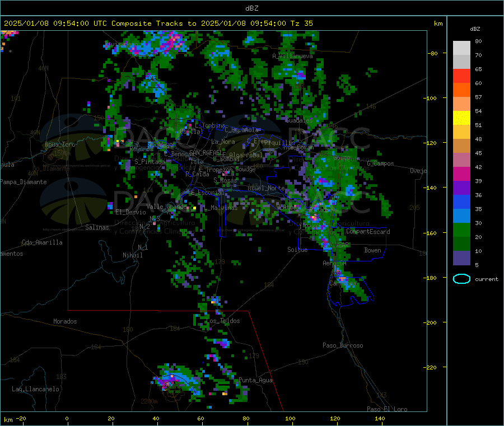Click the 'Los_Toldos' map label
The width and height of the screenshot is (504, 426).
pyautogui.click(x=223, y=321)
